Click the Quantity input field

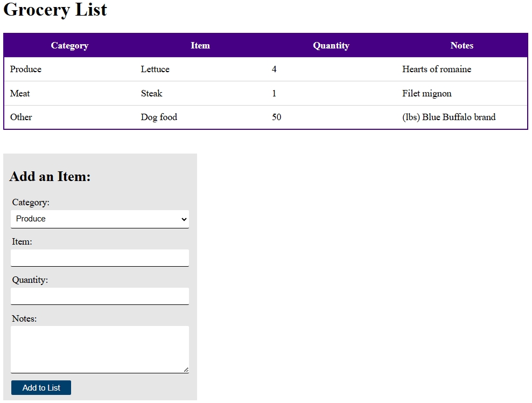tap(100, 296)
